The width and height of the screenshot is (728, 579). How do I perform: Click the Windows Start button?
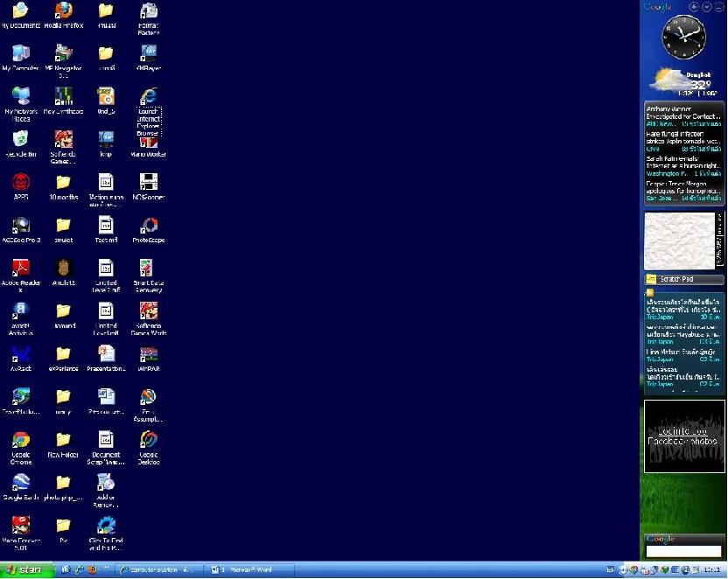[x=24, y=570]
